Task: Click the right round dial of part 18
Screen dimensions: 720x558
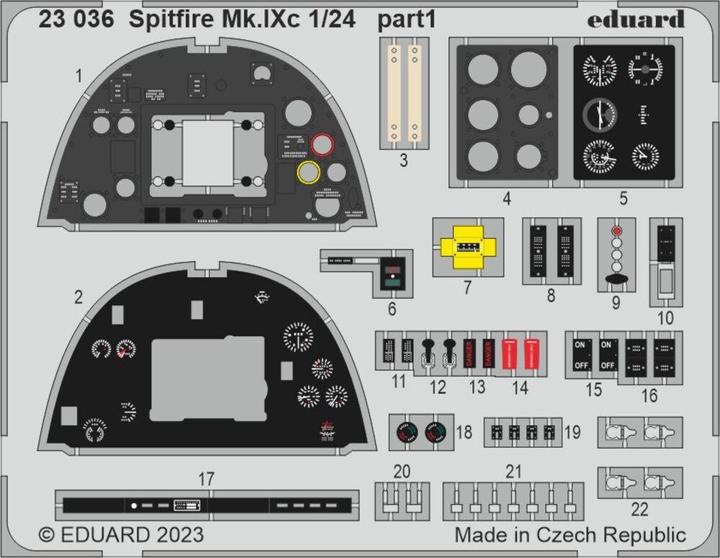Action: click(x=436, y=432)
